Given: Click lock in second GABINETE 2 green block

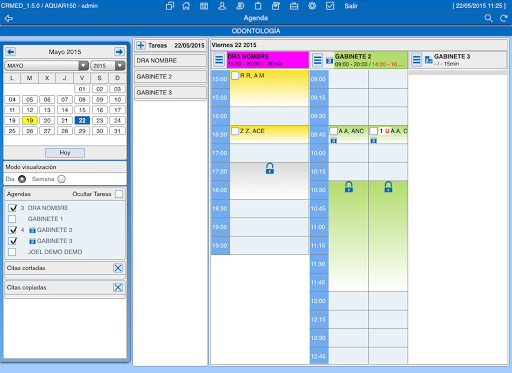Looking at the screenshot, I should click(x=388, y=187).
